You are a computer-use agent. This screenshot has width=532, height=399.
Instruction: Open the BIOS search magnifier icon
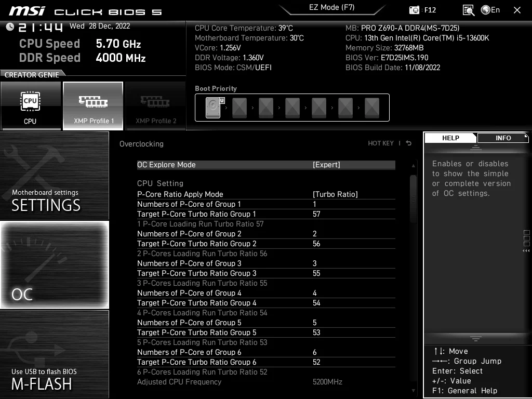468,10
